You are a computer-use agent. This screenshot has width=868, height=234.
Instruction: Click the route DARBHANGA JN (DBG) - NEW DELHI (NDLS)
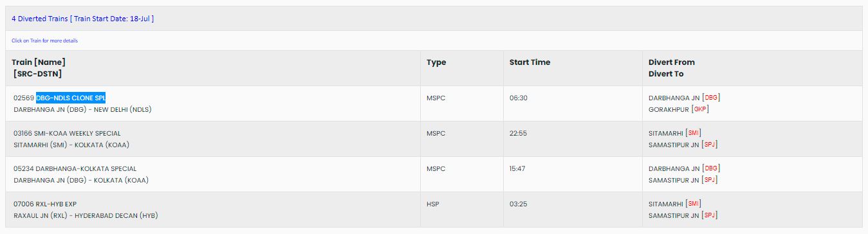82,109
